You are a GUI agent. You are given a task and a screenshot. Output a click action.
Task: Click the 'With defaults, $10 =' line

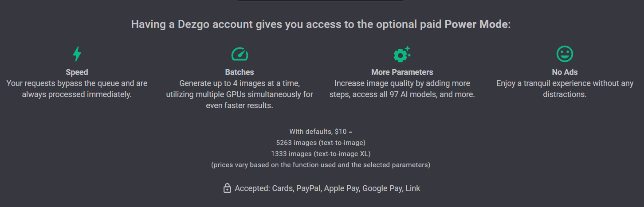(321, 132)
